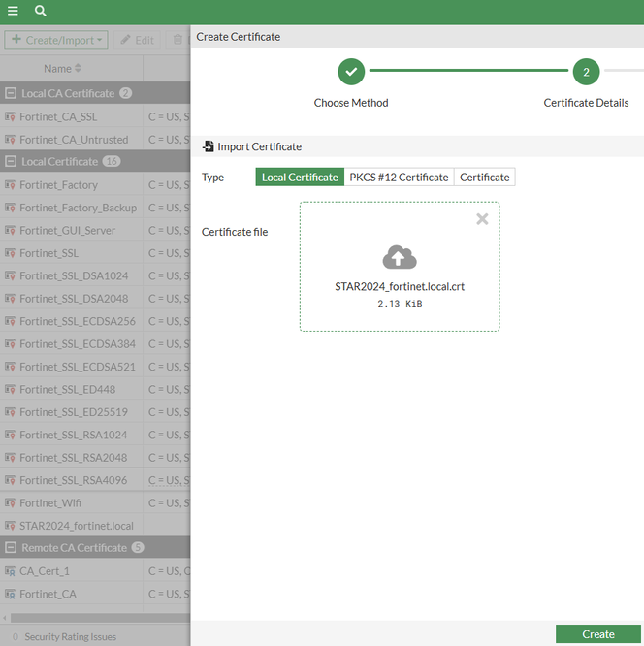This screenshot has width=644, height=646.
Task: Click Fortinet_SSL certificate icon
Action: (10, 253)
